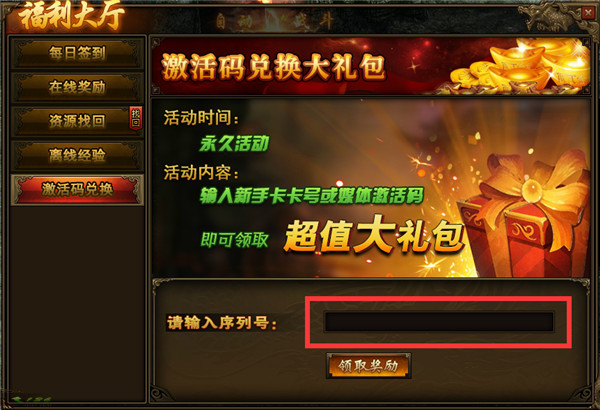Click the red 找回 badge icon
The image size is (600, 410).
135,118
